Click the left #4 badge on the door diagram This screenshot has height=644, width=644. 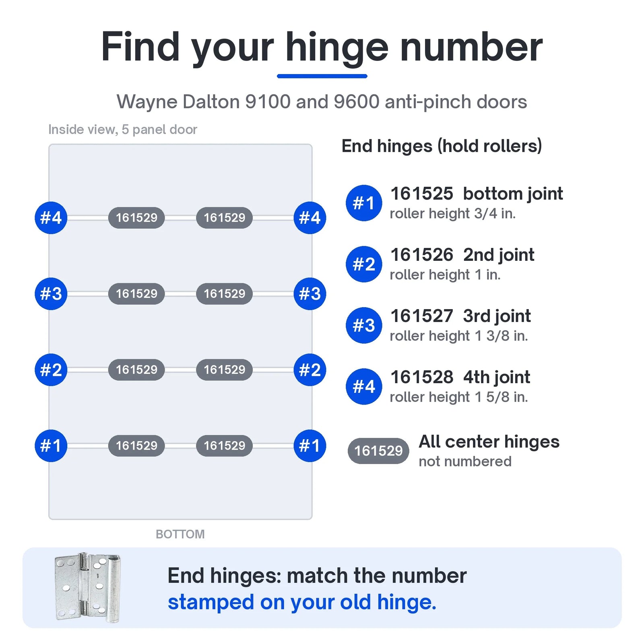click(x=51, y=218)
